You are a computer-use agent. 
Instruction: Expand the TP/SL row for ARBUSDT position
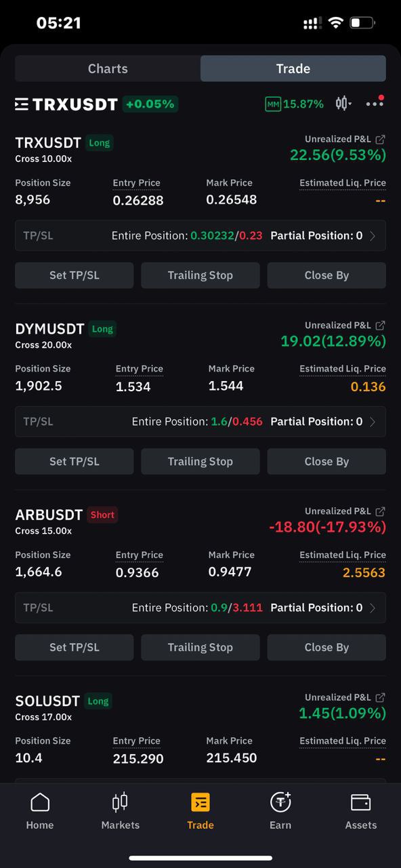[200, 608]
